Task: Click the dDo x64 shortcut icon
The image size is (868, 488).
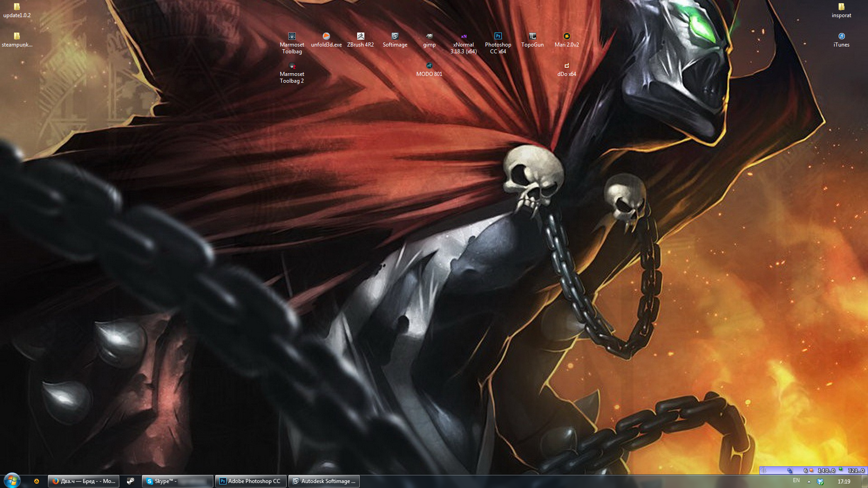Action: 566,66
